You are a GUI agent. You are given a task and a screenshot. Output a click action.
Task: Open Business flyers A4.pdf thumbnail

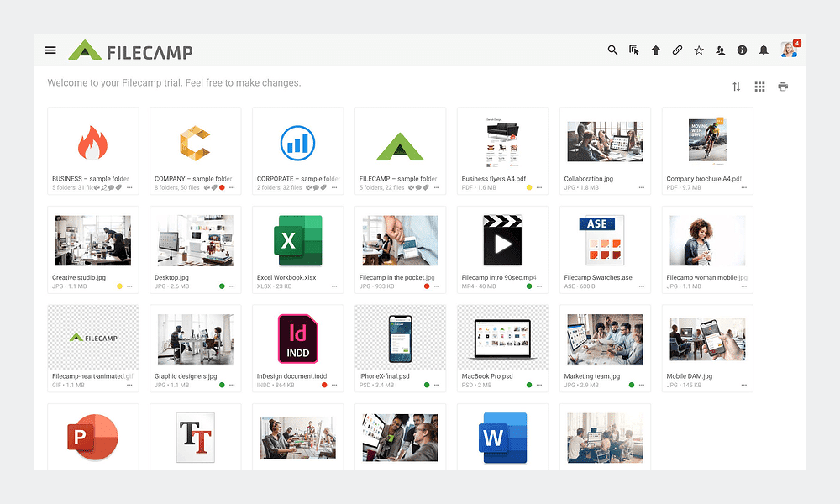tap(502, 143)
